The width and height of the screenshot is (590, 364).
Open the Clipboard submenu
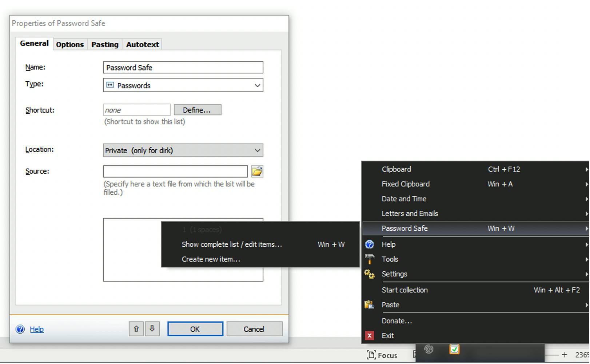[x=475, y=169]
